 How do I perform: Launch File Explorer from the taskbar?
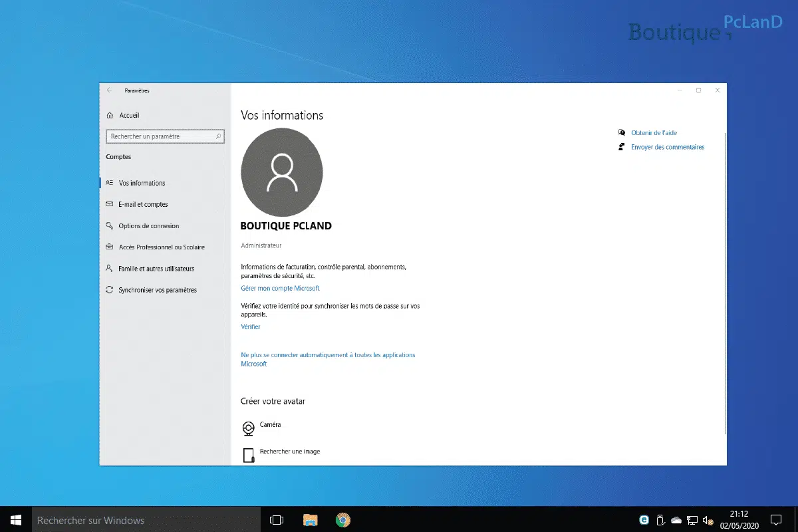click(x=310, y=520)
